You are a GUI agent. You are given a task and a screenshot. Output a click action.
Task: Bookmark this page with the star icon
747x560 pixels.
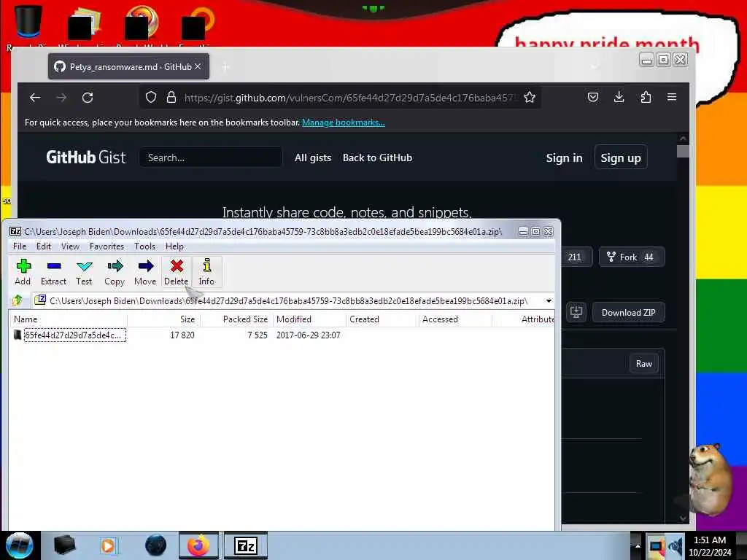(x=530, y=98)
